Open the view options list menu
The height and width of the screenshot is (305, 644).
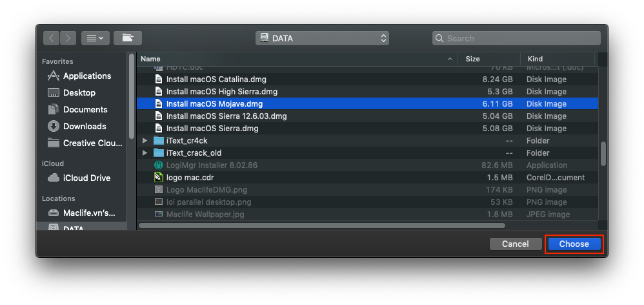click(x=96, y=38)
